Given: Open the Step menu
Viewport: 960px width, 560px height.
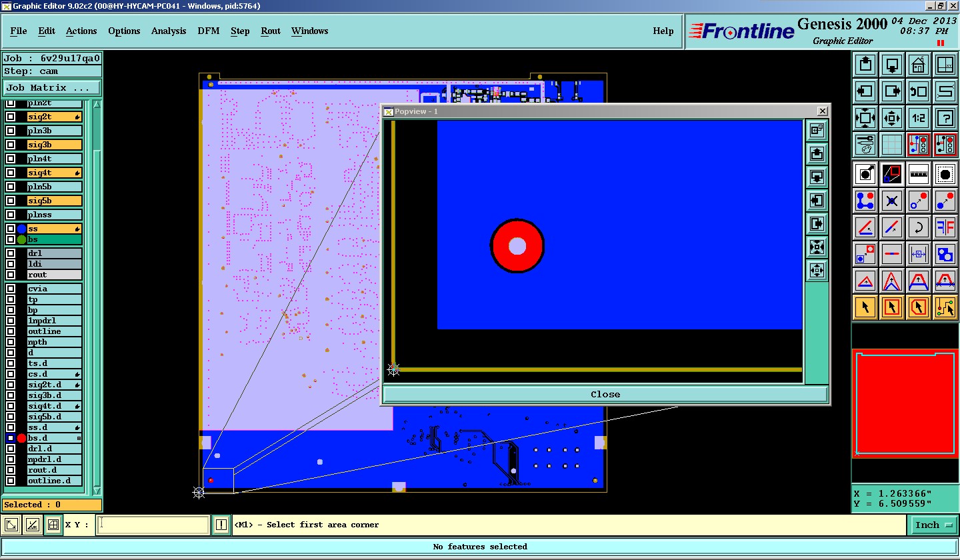Looking at the screenshot, I should [x=240, y=31].
